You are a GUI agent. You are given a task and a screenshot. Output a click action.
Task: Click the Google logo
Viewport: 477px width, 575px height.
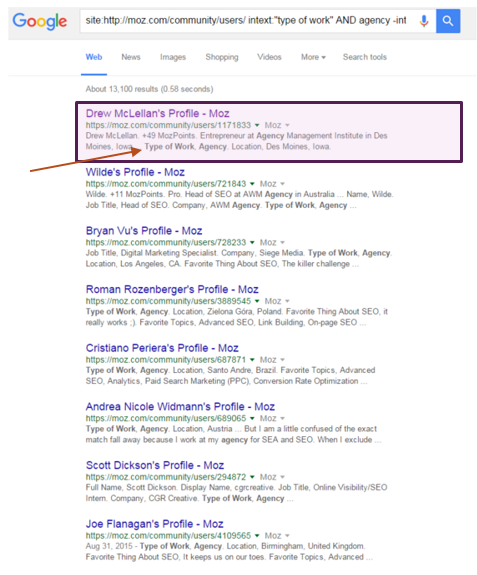pos(40,22)
